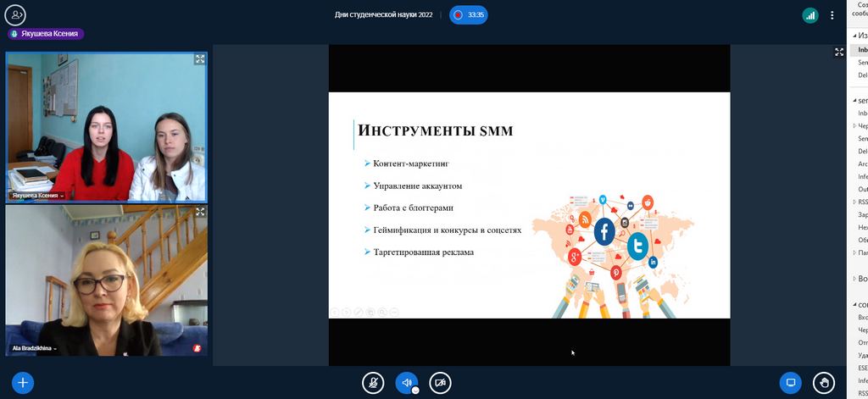Click the Twitter logo in the slide
Viewport: 868px width, 399px height.
point(637,246)
